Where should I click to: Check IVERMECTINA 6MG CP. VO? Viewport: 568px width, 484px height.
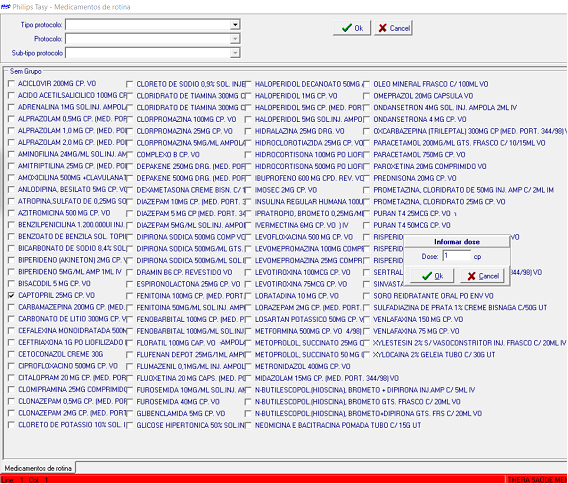click(248, 225)
